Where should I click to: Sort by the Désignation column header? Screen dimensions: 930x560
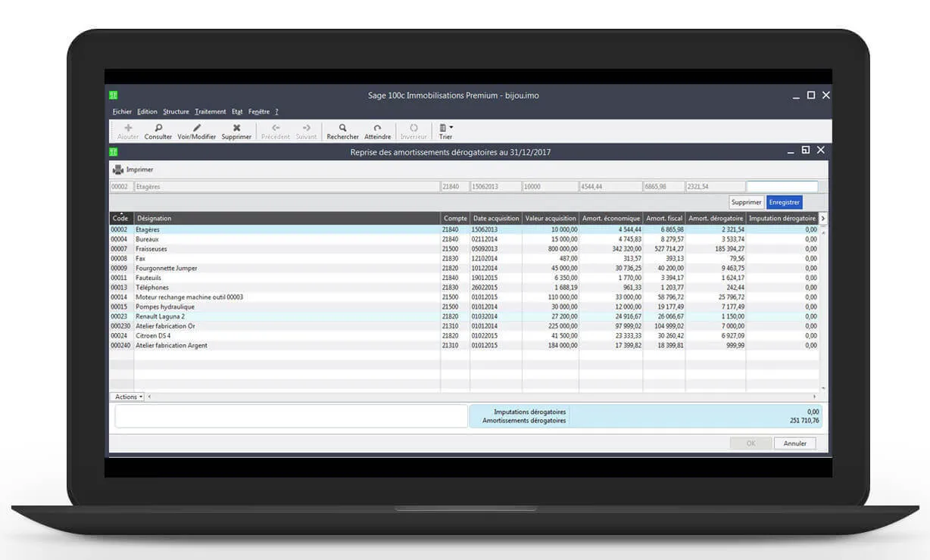286,219
